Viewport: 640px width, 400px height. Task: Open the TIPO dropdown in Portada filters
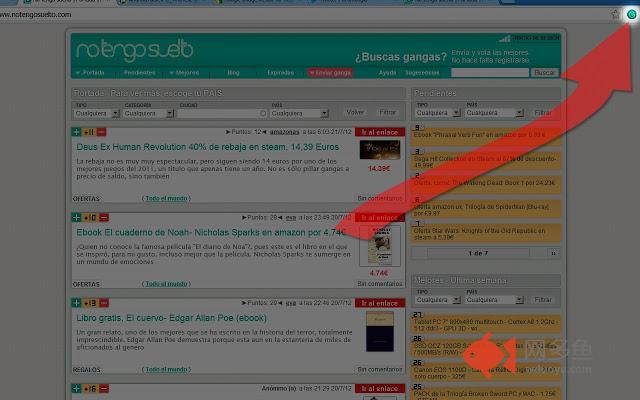97,113
